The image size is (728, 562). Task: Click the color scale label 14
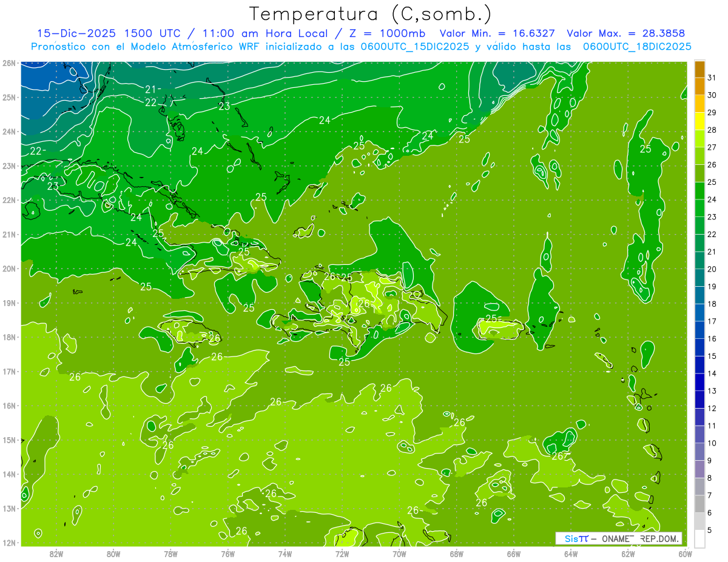click(x=712, y=373)
